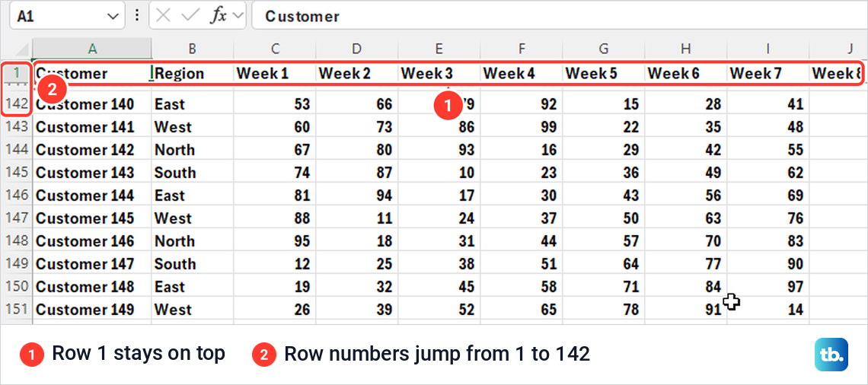Viewport: 868px width, 385px height.
Task: Click the Week 5 header cell
Action: click(603, 73)
